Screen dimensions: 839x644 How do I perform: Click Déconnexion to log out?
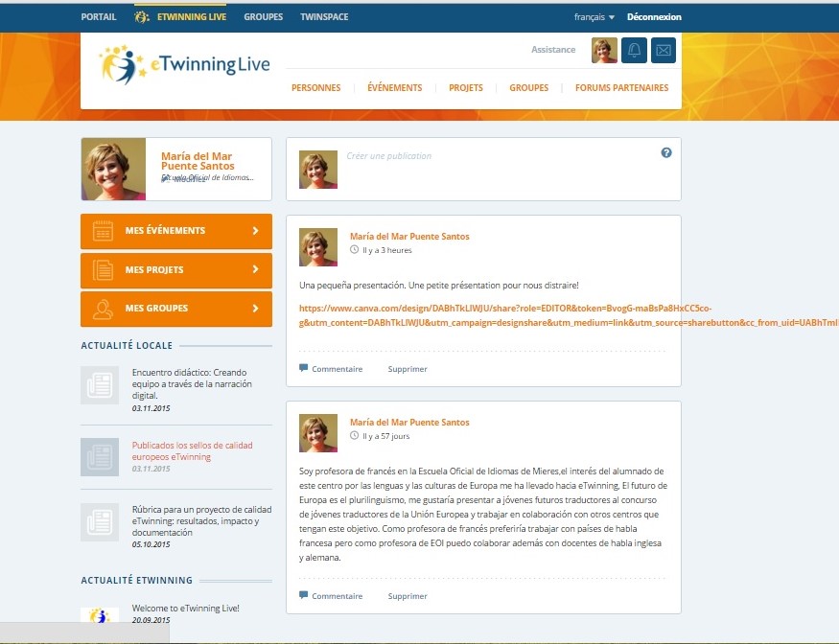(x=655, y=16)
